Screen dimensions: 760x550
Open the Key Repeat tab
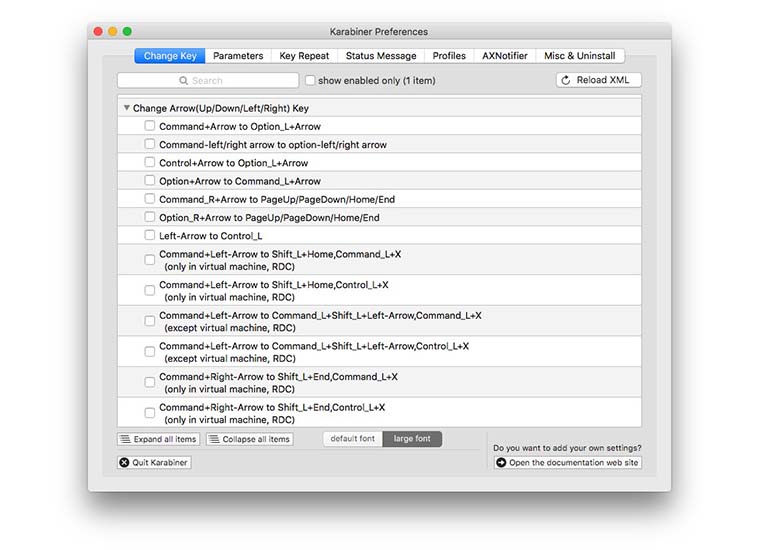304,56
